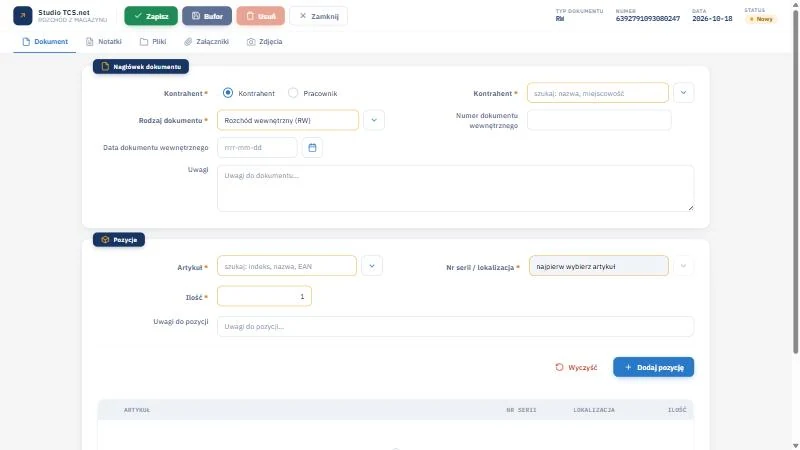Select the Pracownik radio button
800x450 pixels.
[x=293, y=93]
